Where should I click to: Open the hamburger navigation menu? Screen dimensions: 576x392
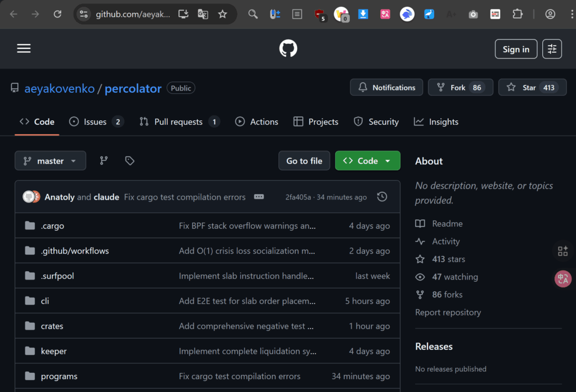click(24, 49)
